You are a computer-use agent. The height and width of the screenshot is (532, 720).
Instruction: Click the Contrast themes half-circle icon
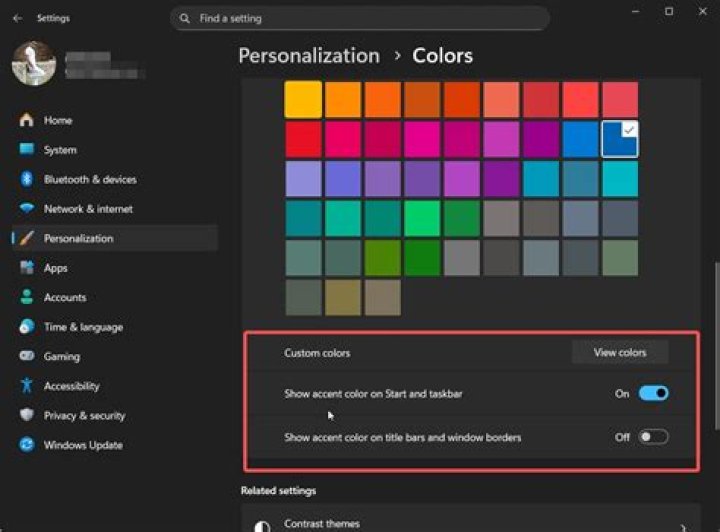click(x=262, y=526)
